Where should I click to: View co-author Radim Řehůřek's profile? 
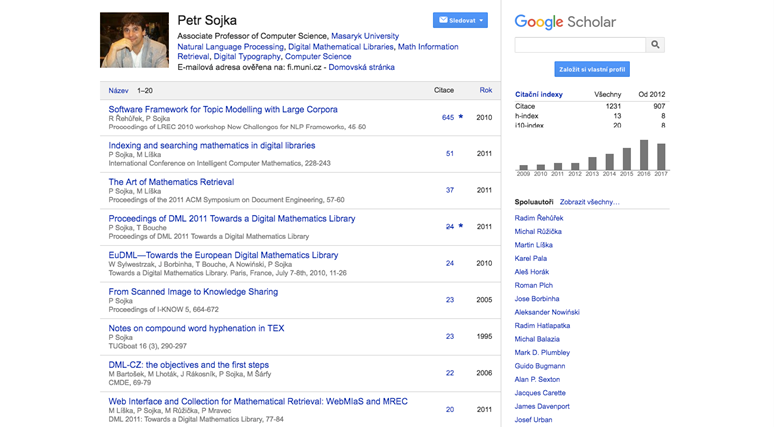coord(539,218)
